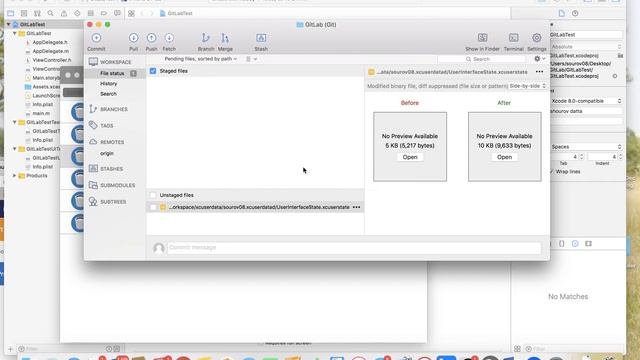The image size is (640, 360).
Task: Open the Side-by-side diff mode dropdown
Action: [x=527, y=86]
